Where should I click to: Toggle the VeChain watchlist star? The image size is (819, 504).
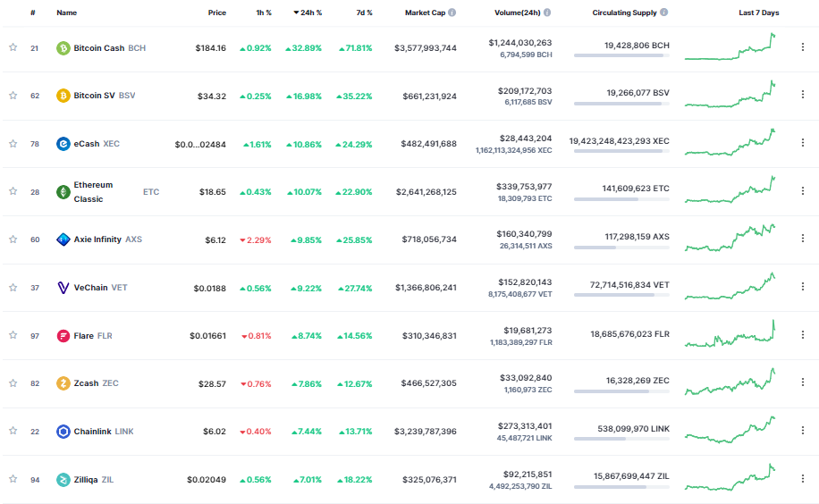point(13,287)
